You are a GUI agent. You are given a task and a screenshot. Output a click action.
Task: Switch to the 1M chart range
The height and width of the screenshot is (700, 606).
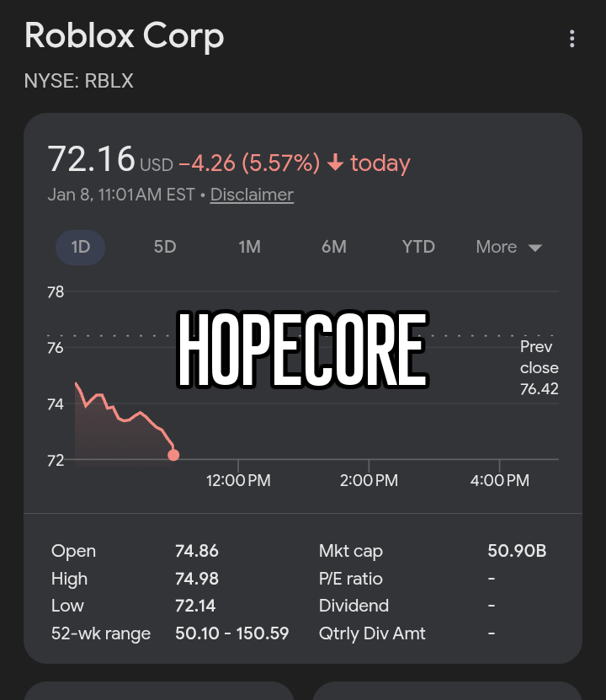(x=249, y=247)
